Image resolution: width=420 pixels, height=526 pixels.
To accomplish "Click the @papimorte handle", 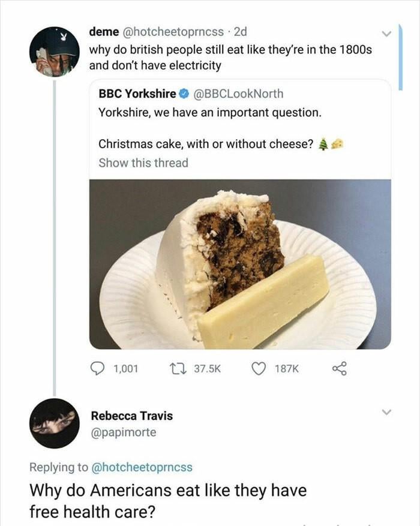I will coord(123,432).
